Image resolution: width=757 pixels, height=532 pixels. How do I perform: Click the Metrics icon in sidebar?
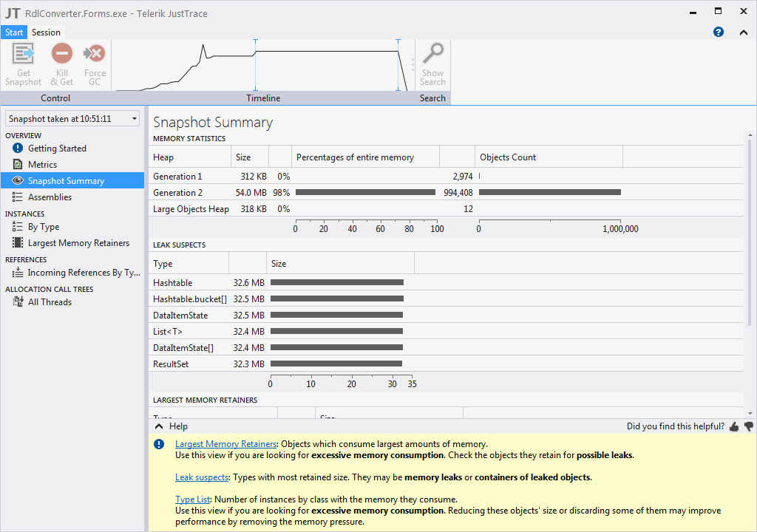[x=18, y=165]
